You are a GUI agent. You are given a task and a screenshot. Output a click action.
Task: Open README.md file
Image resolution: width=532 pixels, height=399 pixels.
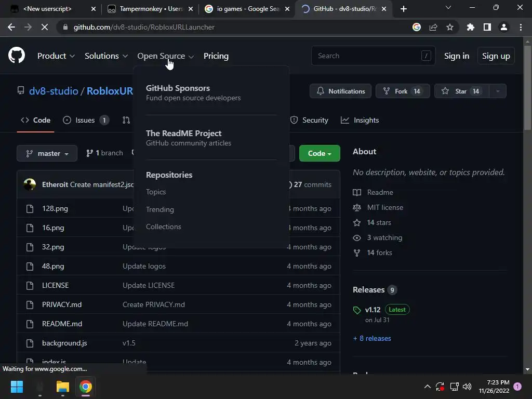point(62,324)
